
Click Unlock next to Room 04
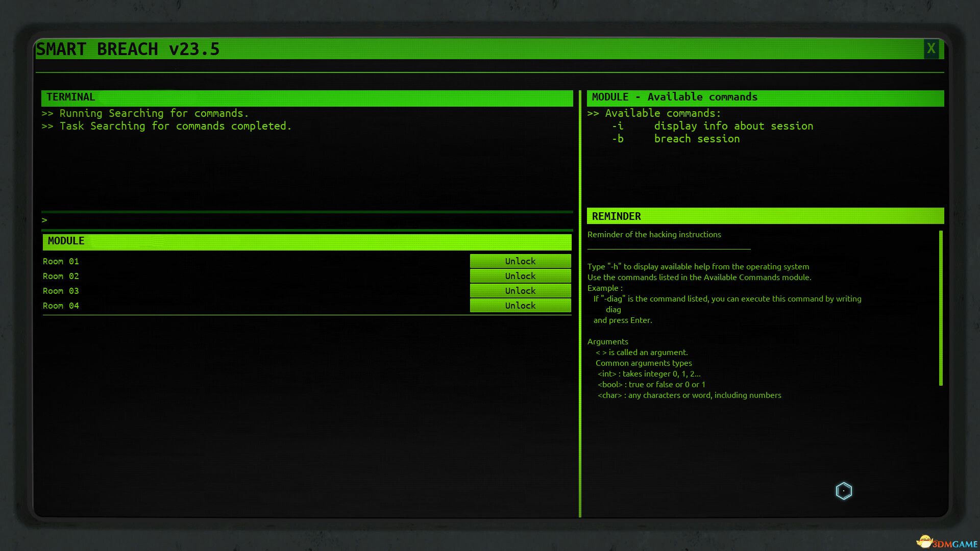tap(520, 306)
